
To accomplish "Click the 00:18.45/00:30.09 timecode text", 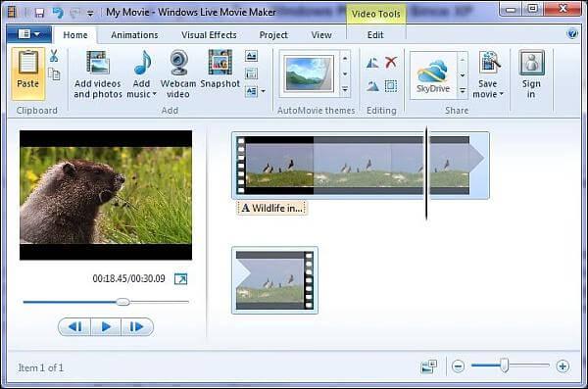I will 128,278.
